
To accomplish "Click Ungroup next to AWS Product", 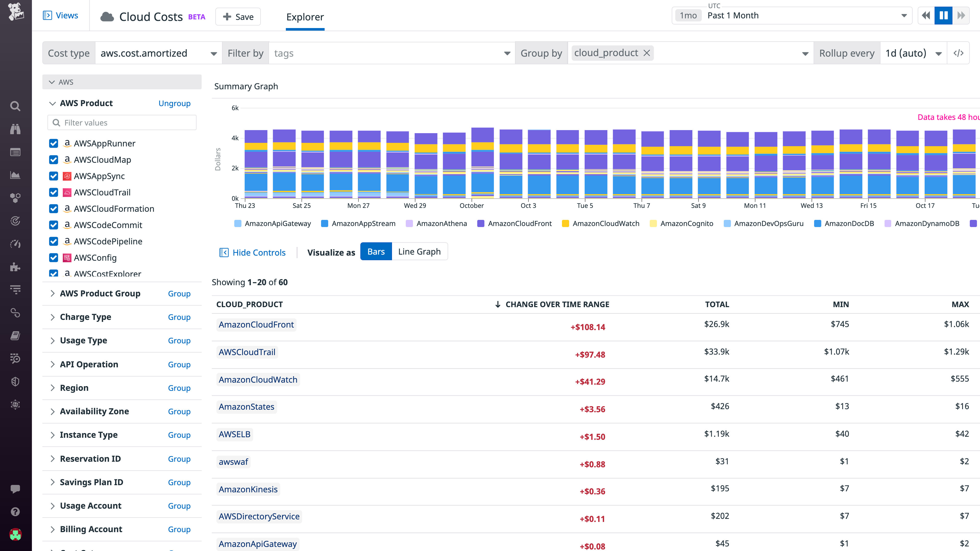I will coord(174,103).
